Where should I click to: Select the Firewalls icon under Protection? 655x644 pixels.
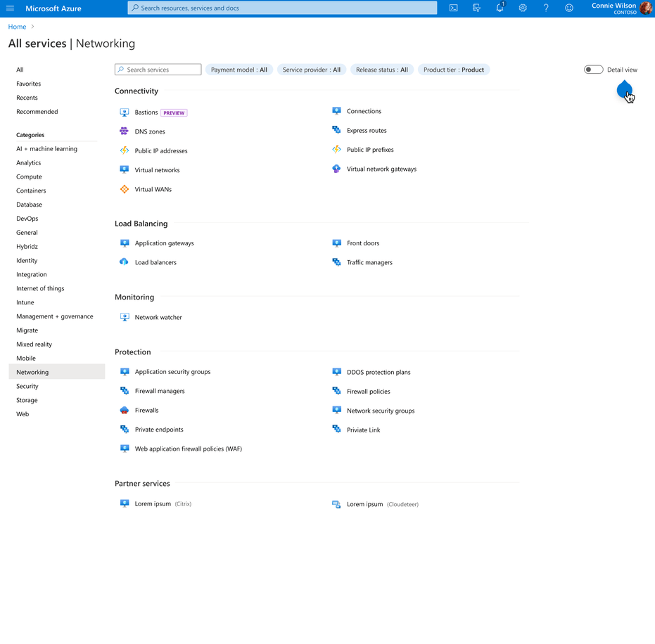(x=125, y=410)
